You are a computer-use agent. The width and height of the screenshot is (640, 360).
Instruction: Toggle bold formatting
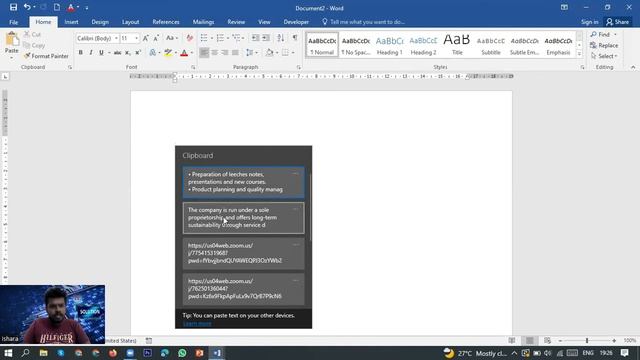80,53
